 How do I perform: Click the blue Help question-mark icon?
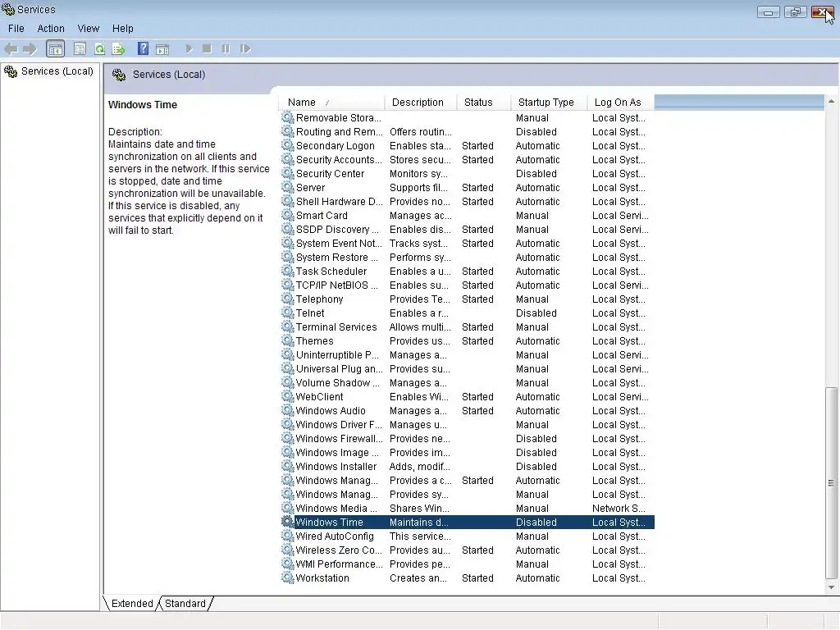click(143, 48)
